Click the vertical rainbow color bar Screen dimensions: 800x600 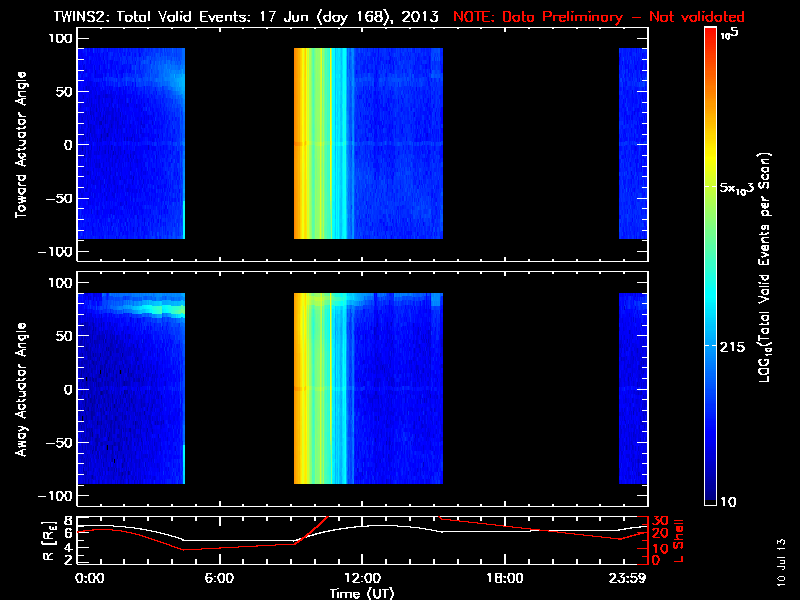[711, 268]
